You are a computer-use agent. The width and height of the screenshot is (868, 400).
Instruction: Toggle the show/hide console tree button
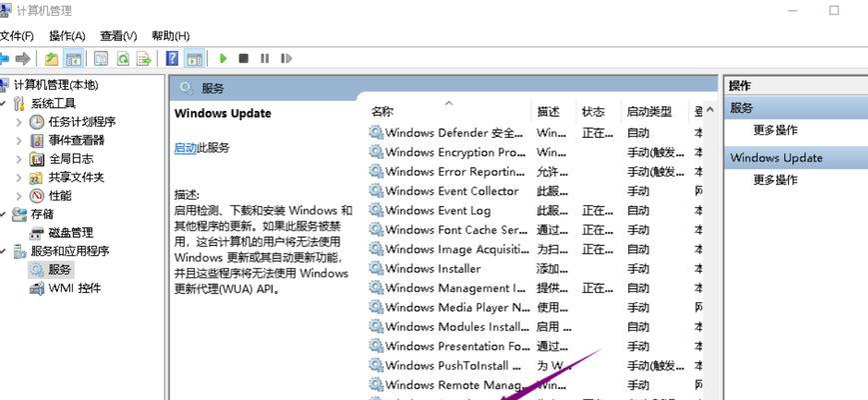pos(73,58)
